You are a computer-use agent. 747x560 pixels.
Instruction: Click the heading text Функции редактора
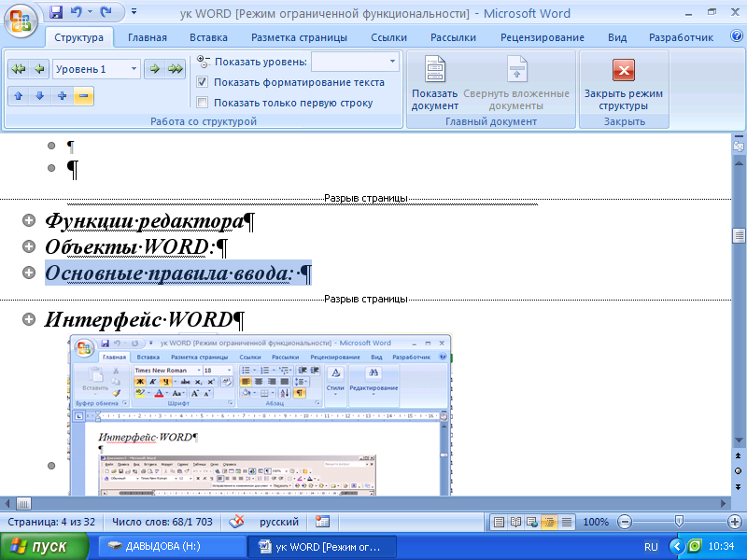tap(144, 221)
